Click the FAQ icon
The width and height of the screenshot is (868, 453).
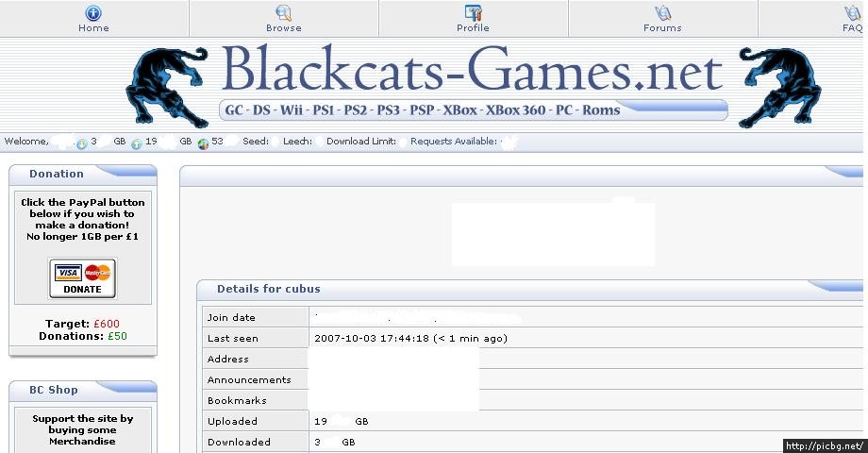tap(853, 12)
